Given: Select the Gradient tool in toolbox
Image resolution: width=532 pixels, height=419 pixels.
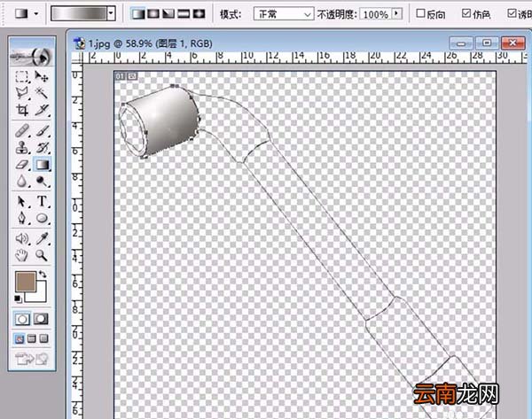Looking at the screenshot, I should click(42, 165).
